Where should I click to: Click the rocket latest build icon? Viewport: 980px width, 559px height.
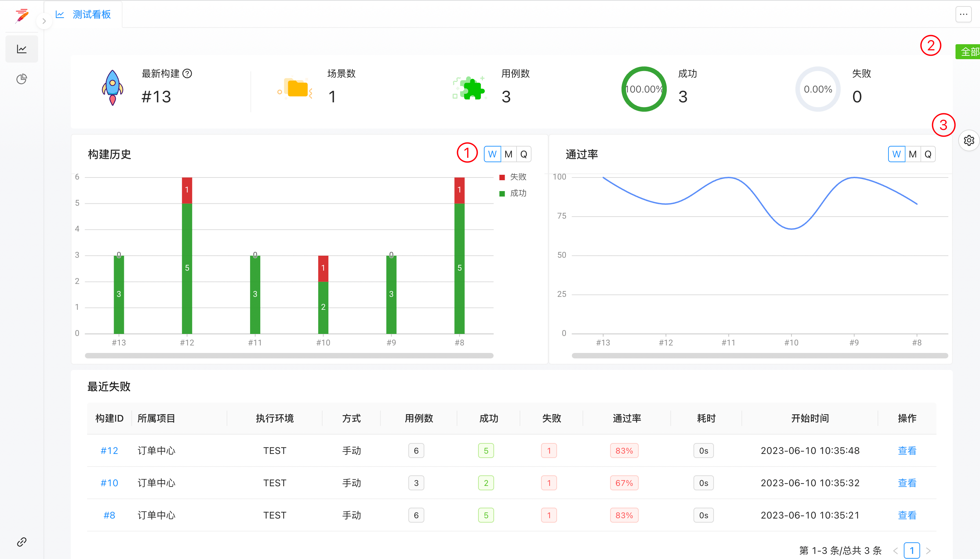(x=112, y=88)
